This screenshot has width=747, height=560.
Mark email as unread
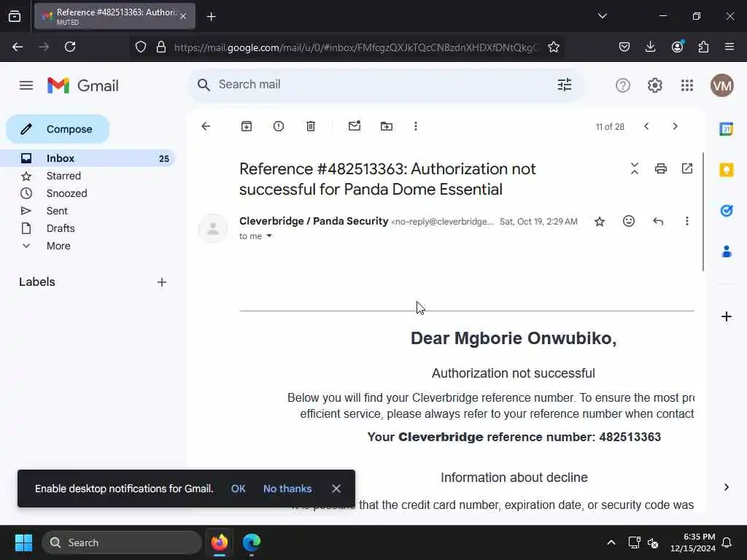pyautogui.click(x=355, y=126)
